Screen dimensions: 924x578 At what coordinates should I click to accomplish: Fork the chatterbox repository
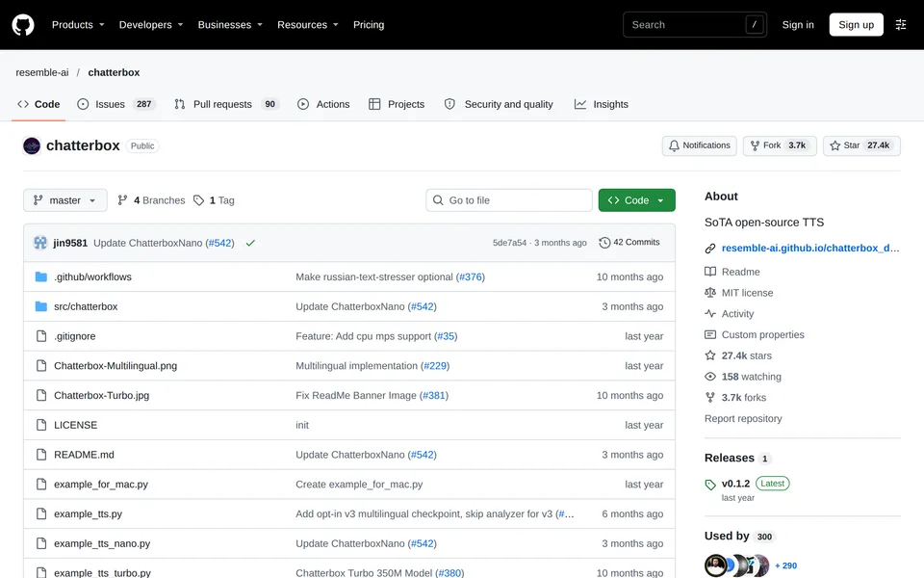(x=780, y=145)
